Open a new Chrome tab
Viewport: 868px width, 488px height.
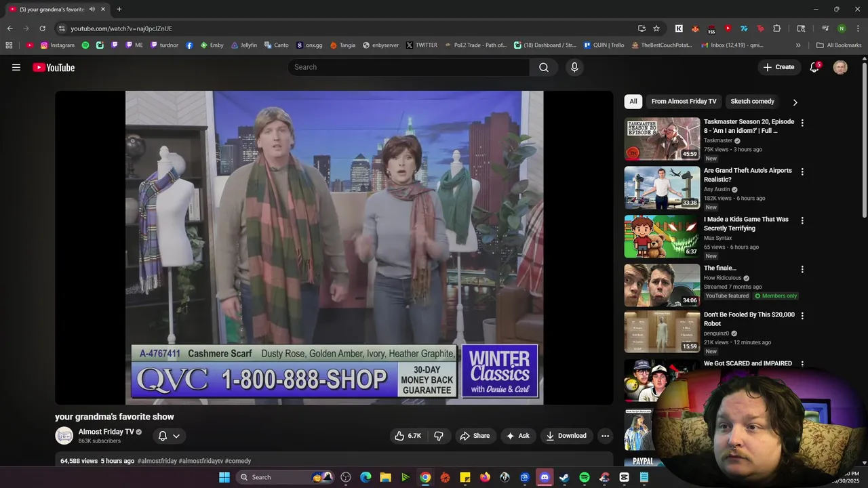tap(119, 9)
